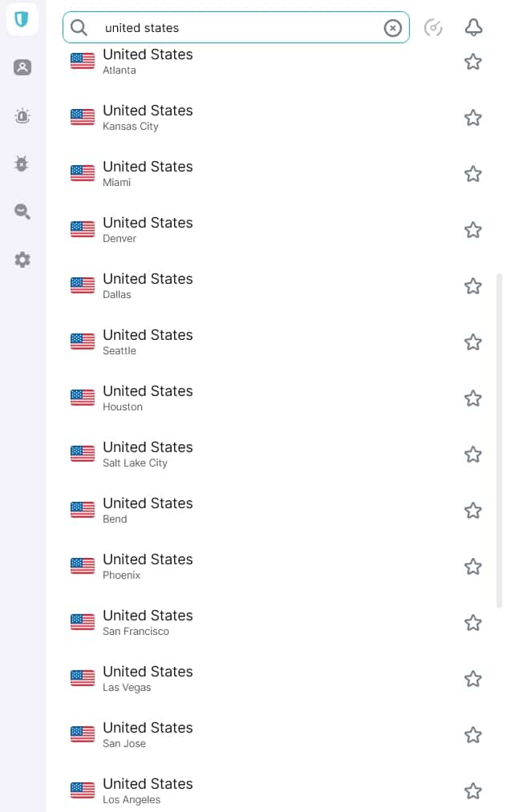Image resolution: width=510 pixels, height=812 pixels.
Task: Mark Seattle location as favorite
Action: [x=472, y=342]
